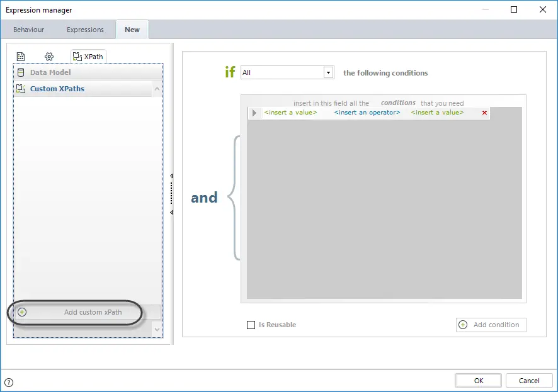Confirm with the OK button
This screenshot has width=558, height=392.
[478, 381]
